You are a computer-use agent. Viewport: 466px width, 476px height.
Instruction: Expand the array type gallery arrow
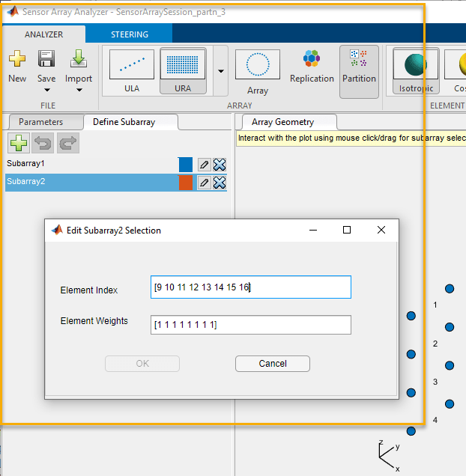click(x=221, y=71)
